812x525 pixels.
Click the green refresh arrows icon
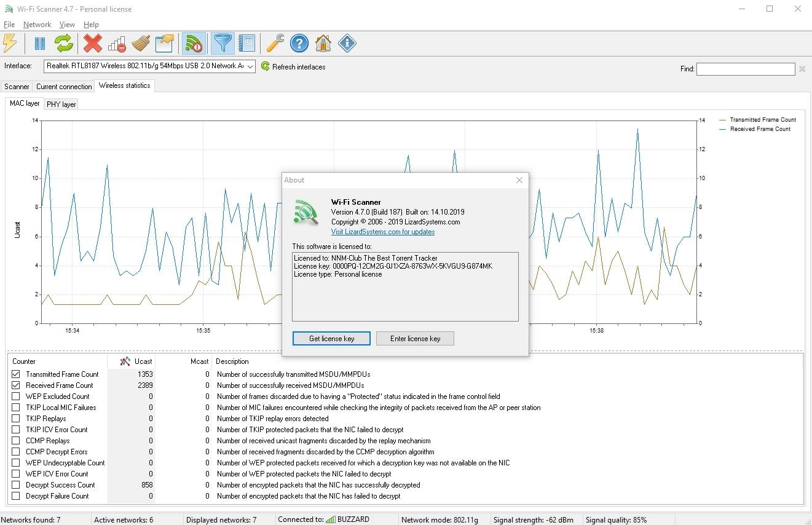(x=64, y=43)
